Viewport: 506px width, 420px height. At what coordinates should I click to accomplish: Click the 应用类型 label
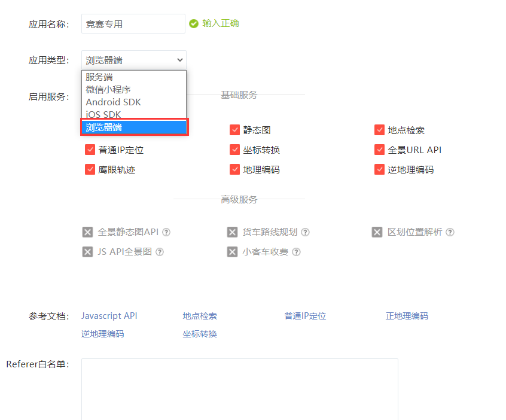[x=48, y=60]
